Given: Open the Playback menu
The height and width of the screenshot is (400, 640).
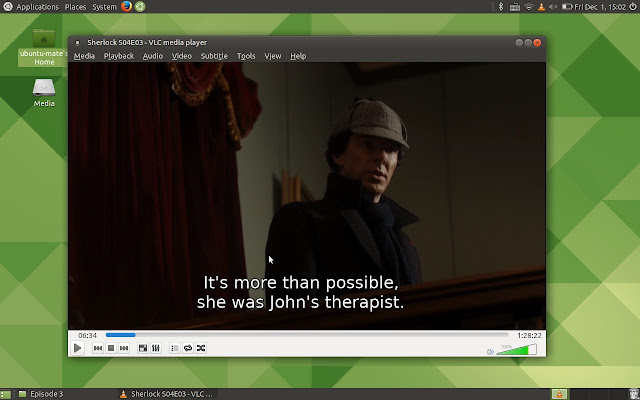Looking at the screenshot, I should point(119,56).
